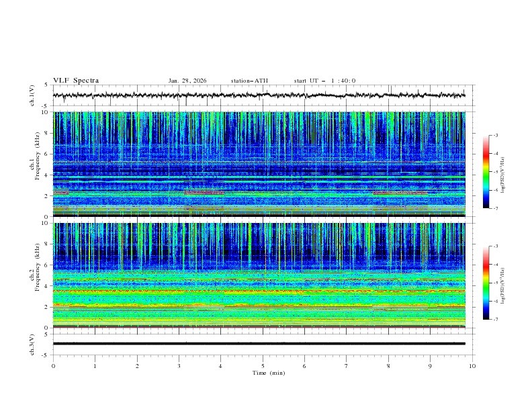Click the ch.1 voltage waveform trace
Screen dimensions: 532x411
(x=259, y=95)
